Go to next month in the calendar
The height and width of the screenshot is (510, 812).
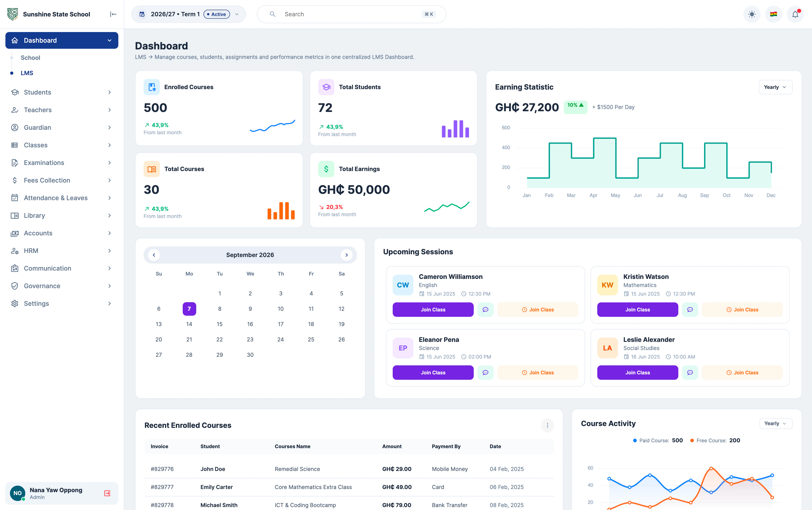(x=346, y=255)
